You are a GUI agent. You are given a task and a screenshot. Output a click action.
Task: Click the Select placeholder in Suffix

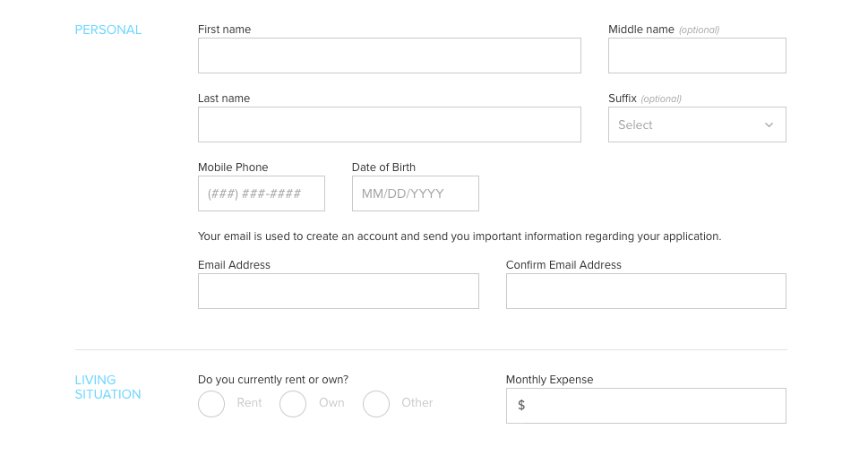(635, 125)
